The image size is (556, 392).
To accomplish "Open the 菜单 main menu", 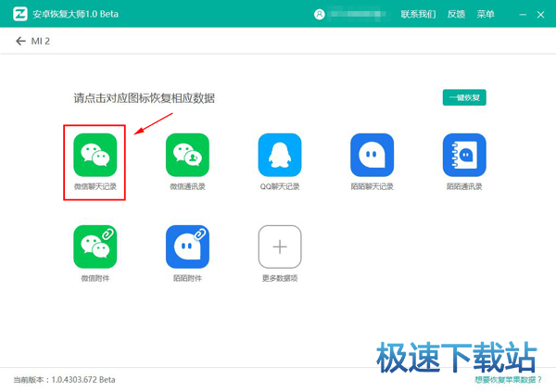I will (x=486, y=14).
